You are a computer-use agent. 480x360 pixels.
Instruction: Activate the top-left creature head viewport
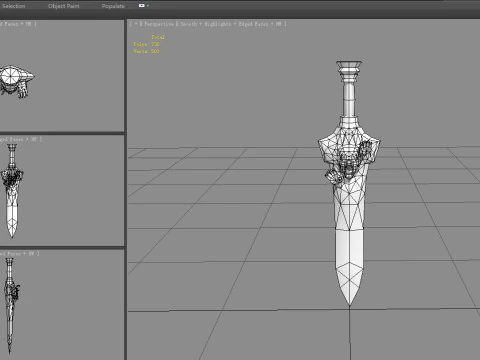coord(62,76)
